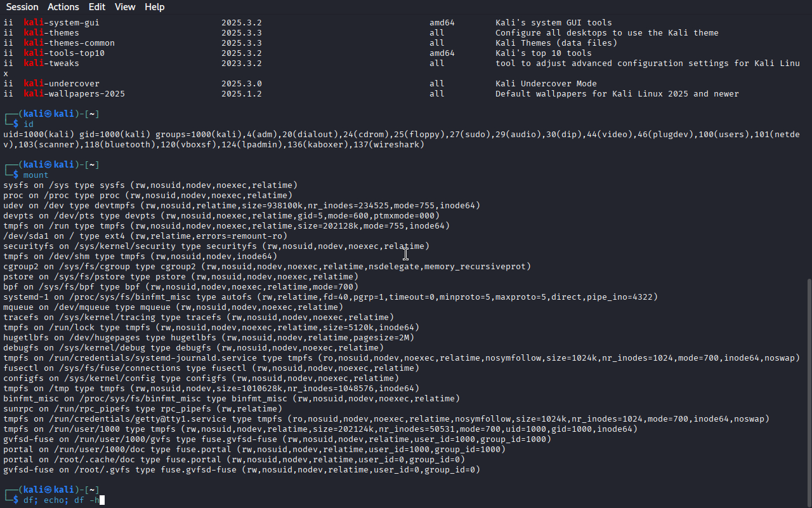Click version '2023.3.2' in kali-tweaks row
The image size is (812, 508).
pos(242,63)
